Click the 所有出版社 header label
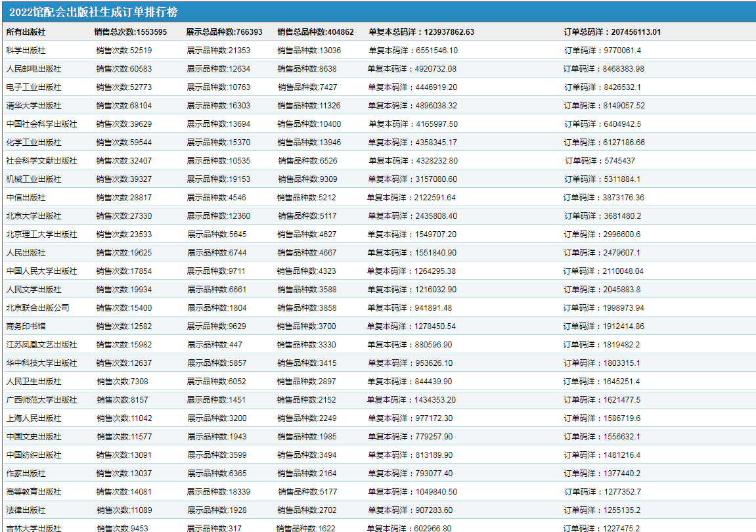756x532 pixels. [x=26, y=32]
